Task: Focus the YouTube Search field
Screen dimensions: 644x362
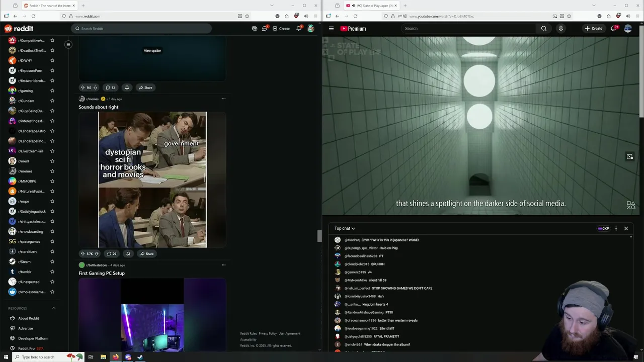Action: (469, 29)
